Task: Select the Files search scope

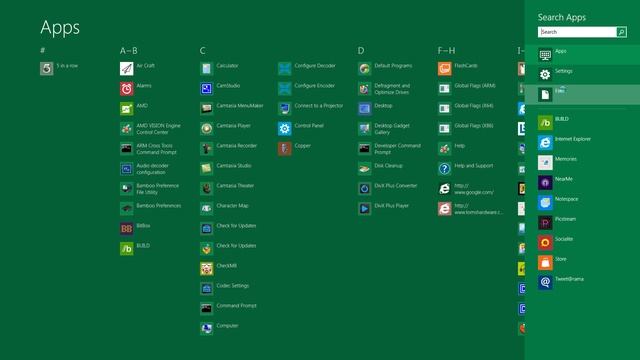Action: [582, 95]
